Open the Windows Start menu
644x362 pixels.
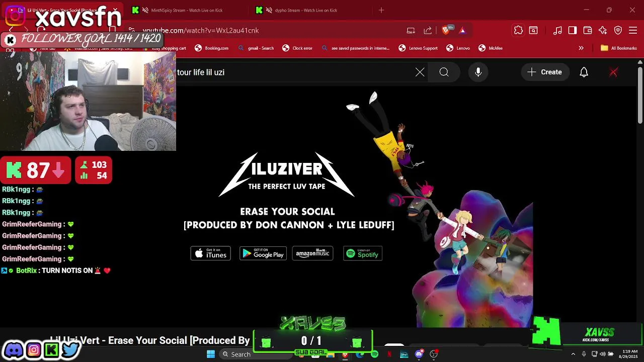point(211,354)
